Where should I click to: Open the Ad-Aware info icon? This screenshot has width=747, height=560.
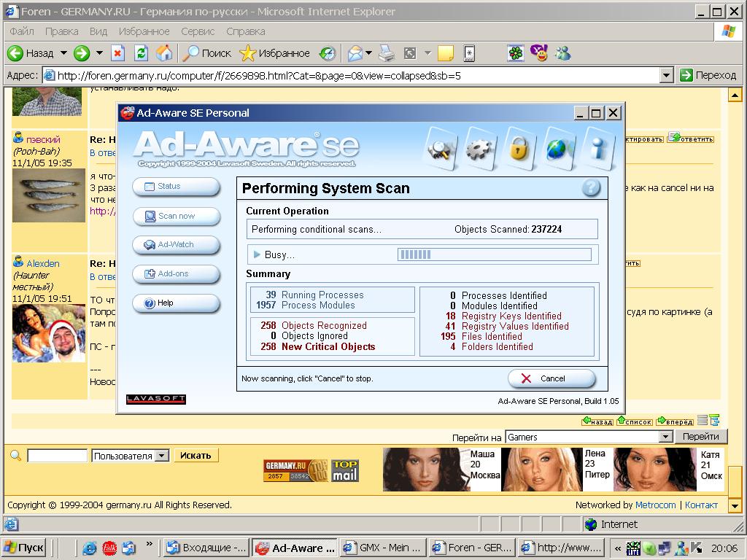pos(598,149)
